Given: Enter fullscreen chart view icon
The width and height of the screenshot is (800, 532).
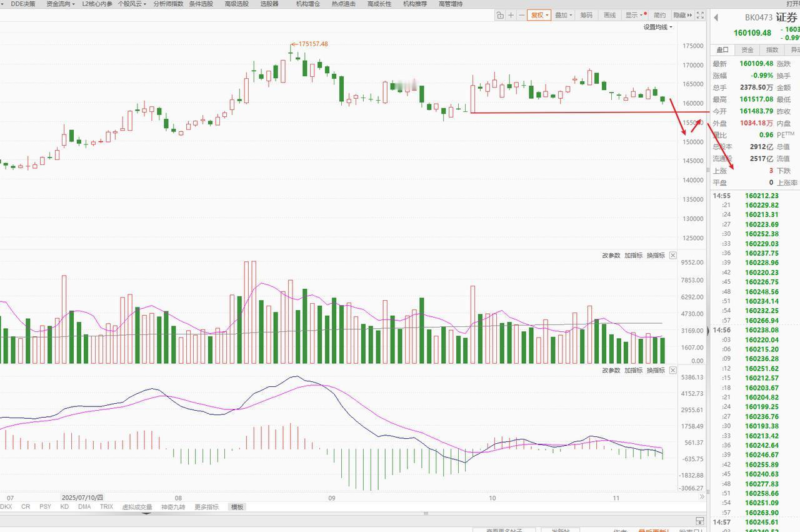Looking at the screenshot, I should click(700, 15).
